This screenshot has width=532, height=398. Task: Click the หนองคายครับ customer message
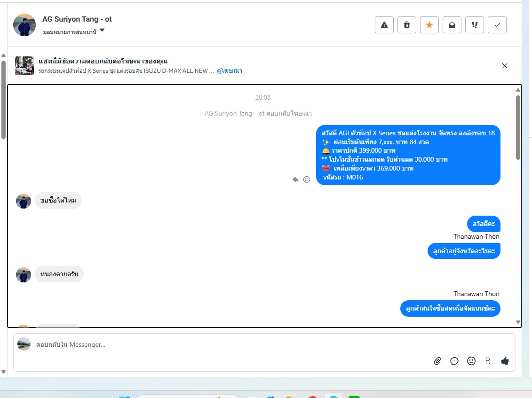[59, 274]
